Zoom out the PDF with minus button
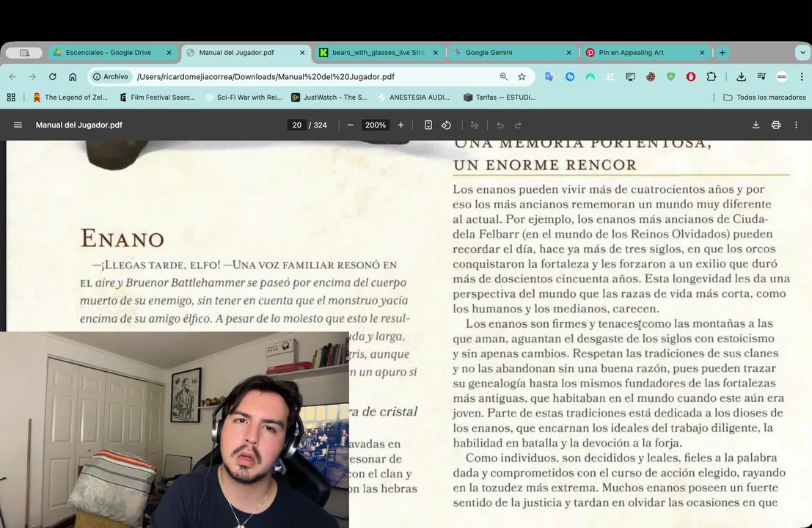The image size is (812, 528). [351, 125]
